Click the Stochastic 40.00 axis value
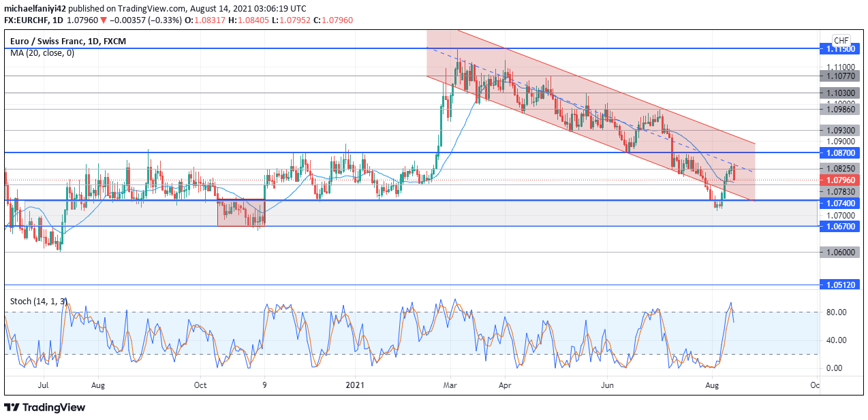Image resolution: width=868 pixels, height=420 pixels. pyautogui.click(x=836, y=340)
